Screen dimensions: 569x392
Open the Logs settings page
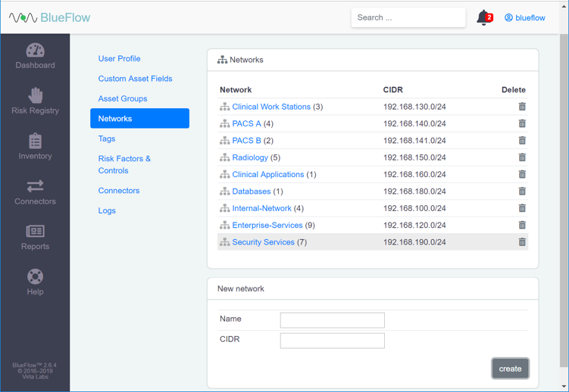[x=107, y=210]
